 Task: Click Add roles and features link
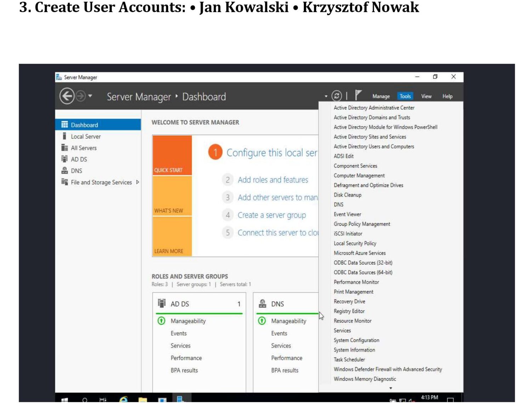pyautogui.click(x=273, y=180)
